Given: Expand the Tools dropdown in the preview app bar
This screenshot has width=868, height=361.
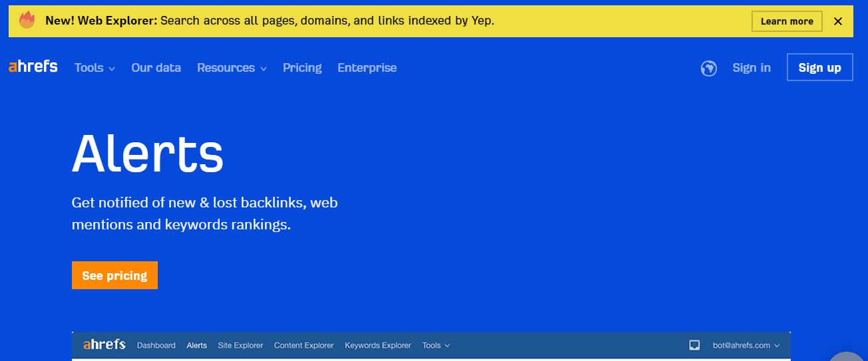Looking at the screenshot, I should pos(436,346).
